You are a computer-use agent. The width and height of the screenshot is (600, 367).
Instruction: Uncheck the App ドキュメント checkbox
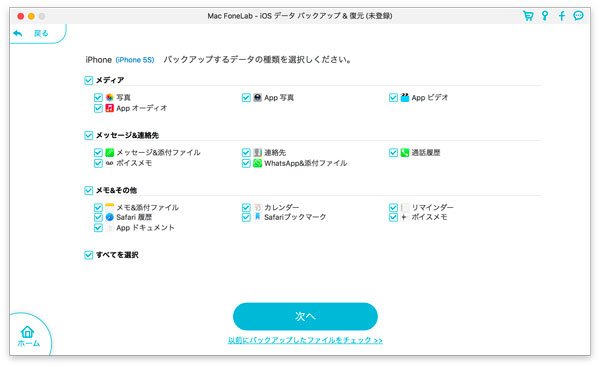point(98,228)
